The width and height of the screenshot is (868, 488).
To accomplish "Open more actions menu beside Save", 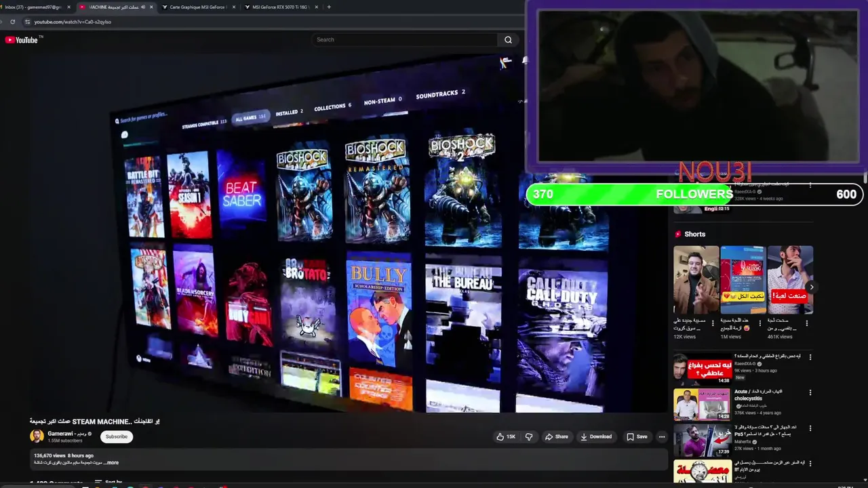I will 662,436.
